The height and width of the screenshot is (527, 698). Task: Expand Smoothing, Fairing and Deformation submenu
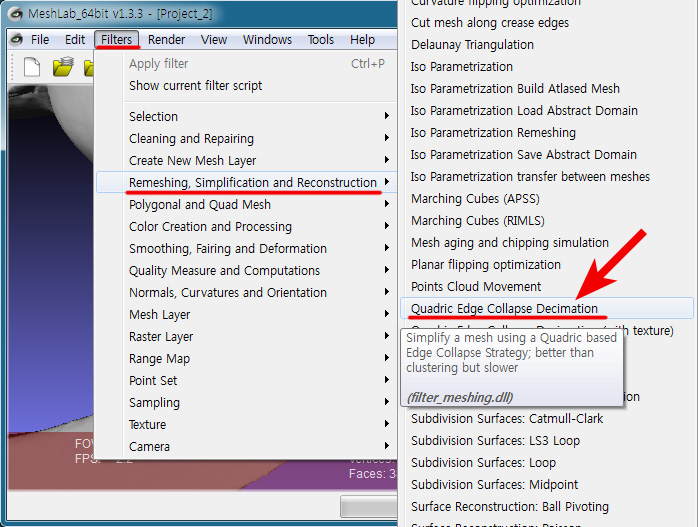246,248
